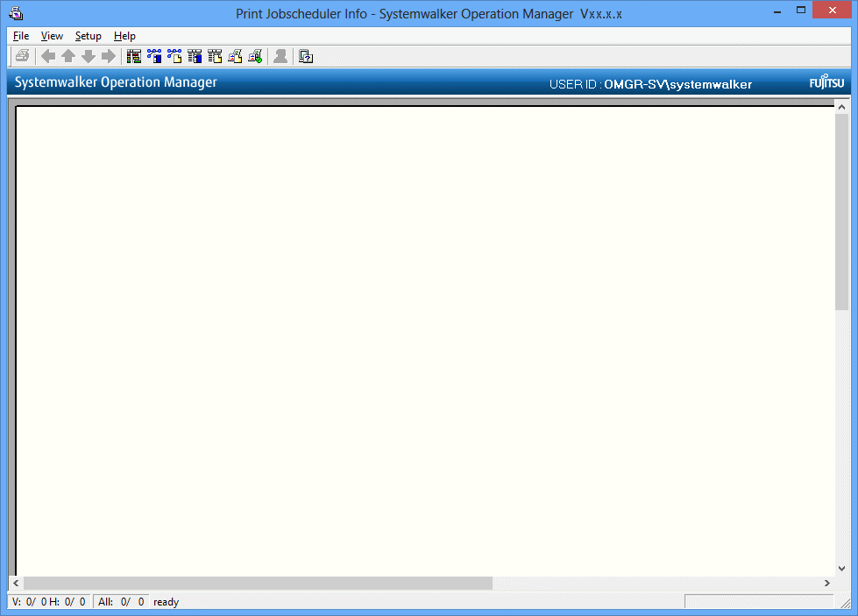
Task: Click the USER ID OMGR-SV\systemwalker text
Action: tap(650, 84)
